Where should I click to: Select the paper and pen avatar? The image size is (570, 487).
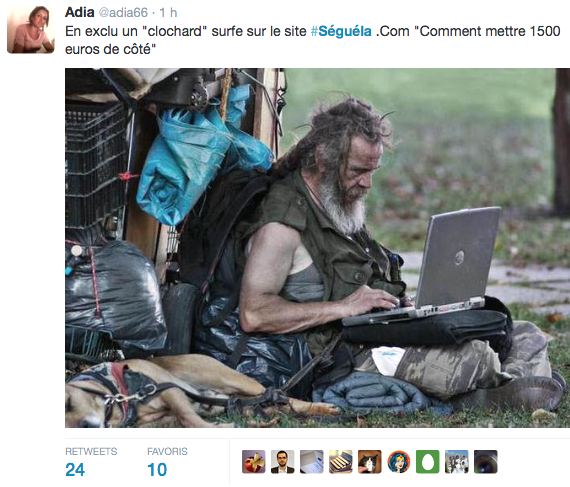pyautogui.click(x=312, y=462)
